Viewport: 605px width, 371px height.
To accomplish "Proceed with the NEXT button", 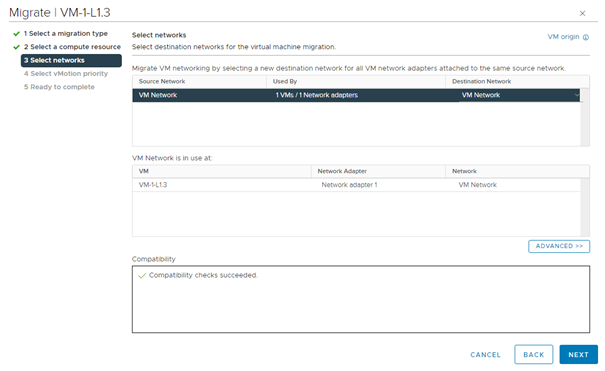I will [578, 354].
